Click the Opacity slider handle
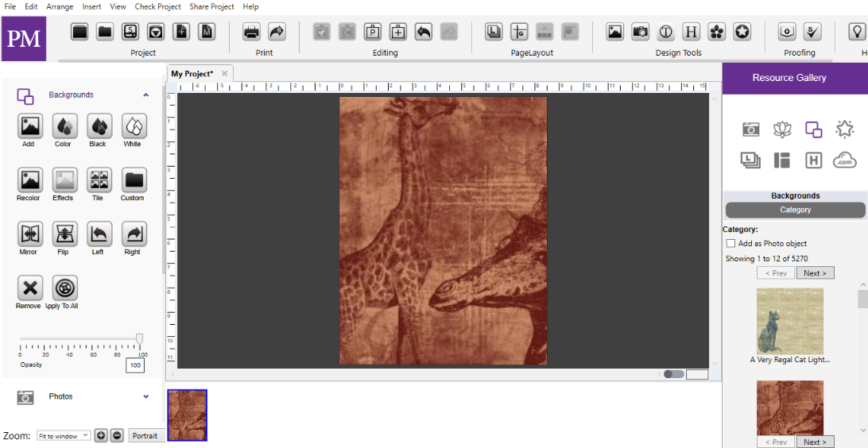 click(140, 338)
